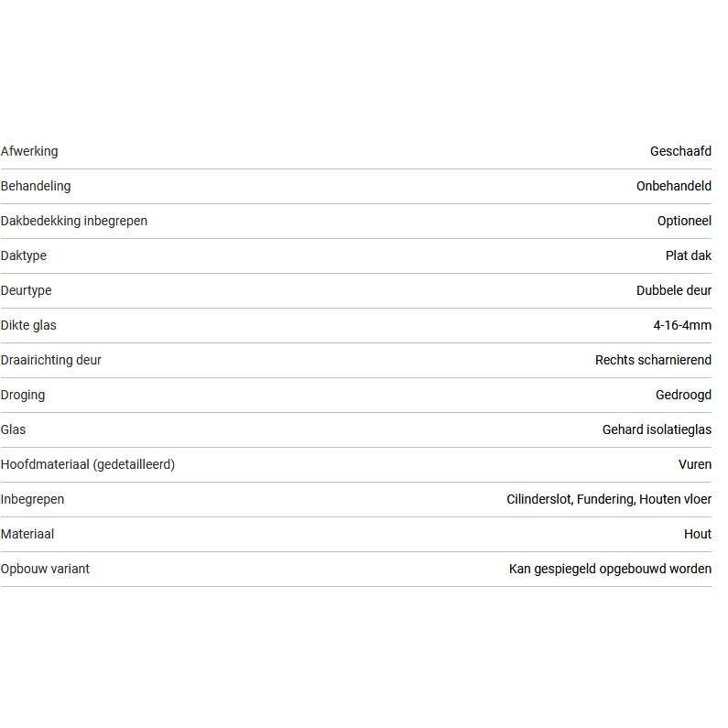Click the Cilinderslot, Fundering, Houten vloer text
728x728 pixels.
click(609, 499)
